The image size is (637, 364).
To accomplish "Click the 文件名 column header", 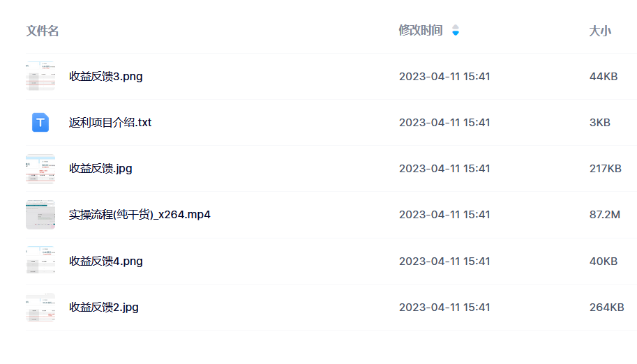I will (43, 31).
